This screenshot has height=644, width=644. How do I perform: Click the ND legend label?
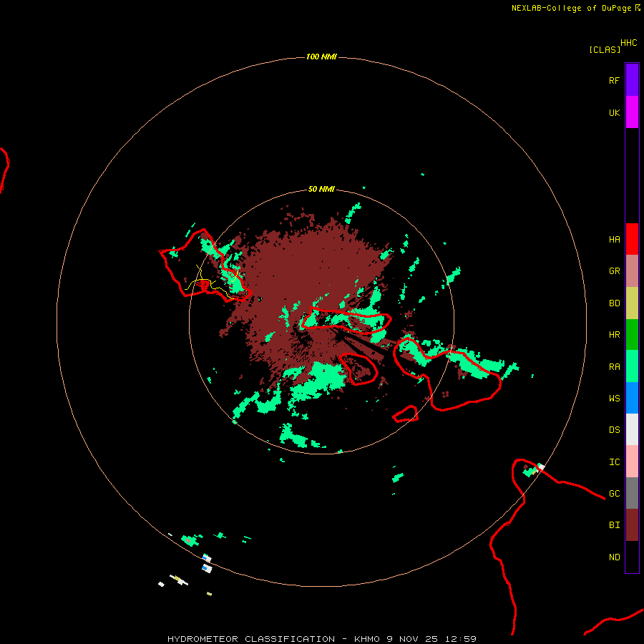pyautogui.click(x=614, y=557)
